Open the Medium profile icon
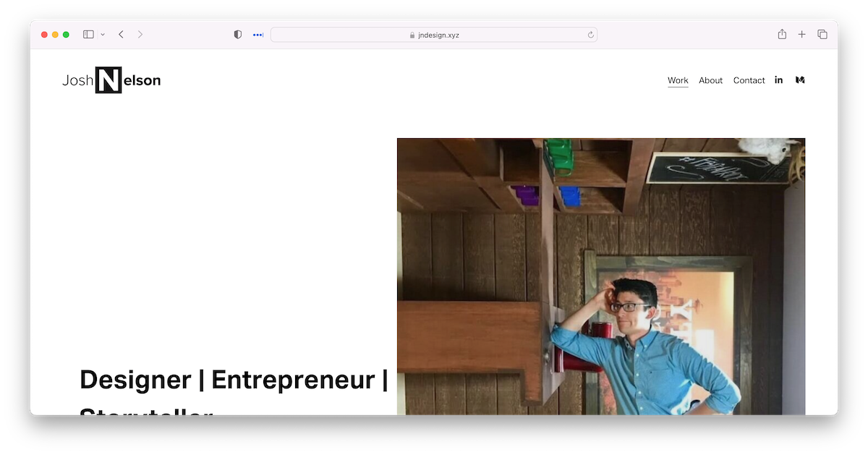This screenshot has width=868, height=455. [x=800, y=80]
